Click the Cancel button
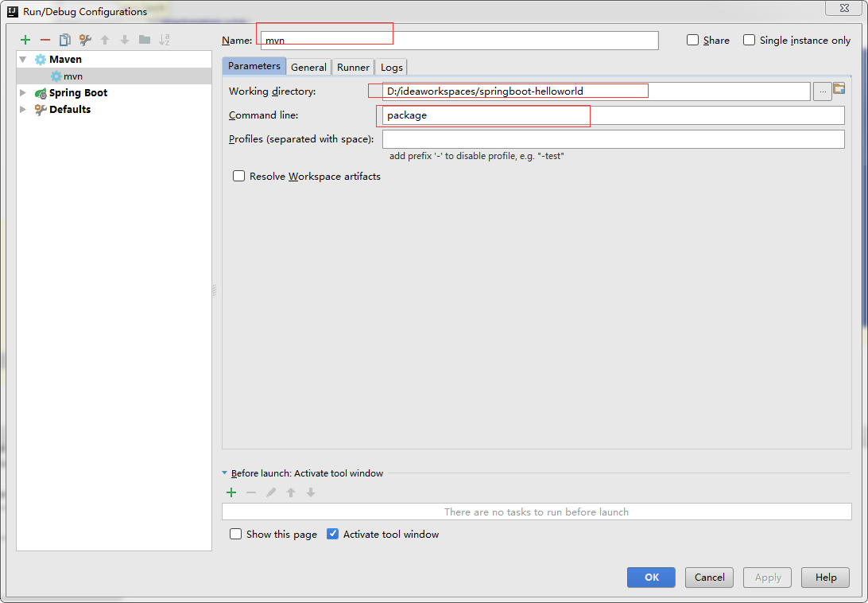 pyautogui.click(x=709, y=578)
